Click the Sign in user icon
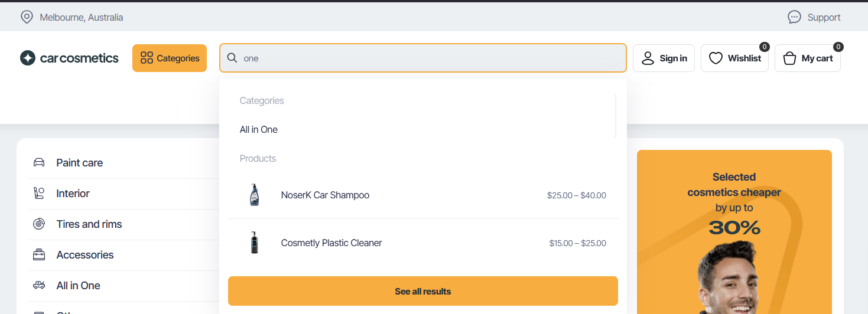The width and height of the screenshot is (868, 314). tap(648, 58)
